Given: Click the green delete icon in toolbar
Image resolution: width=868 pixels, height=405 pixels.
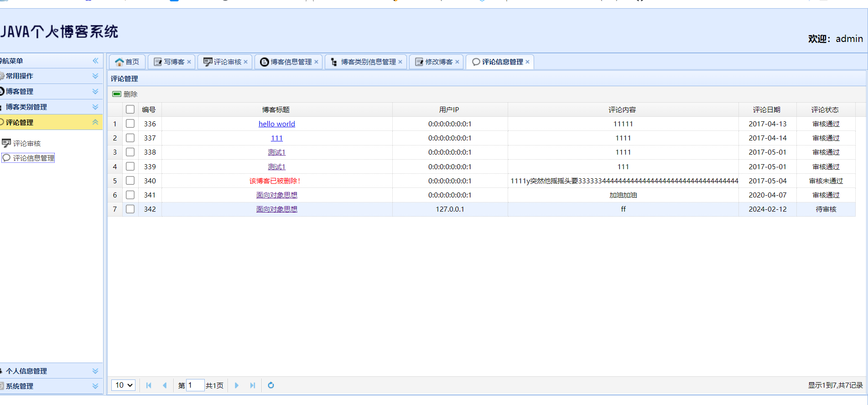Looking at the screenshot, I should click(117, 94).
